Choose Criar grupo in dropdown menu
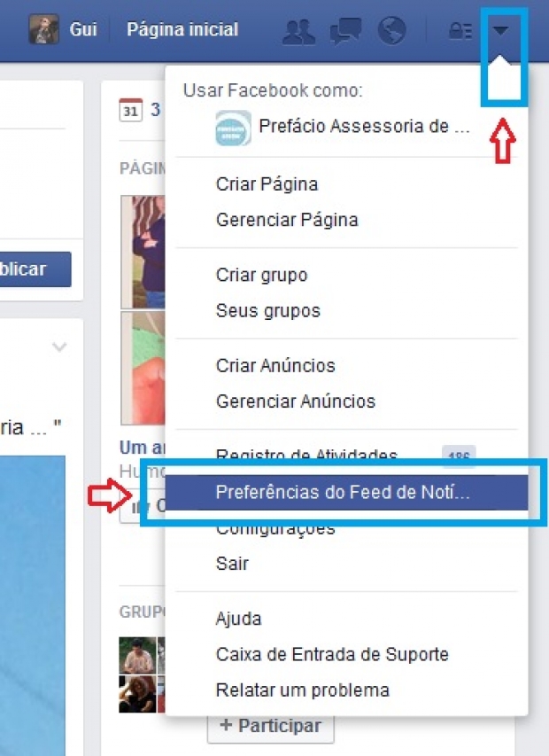The image size is (549, 756). [x=261, y=275]
